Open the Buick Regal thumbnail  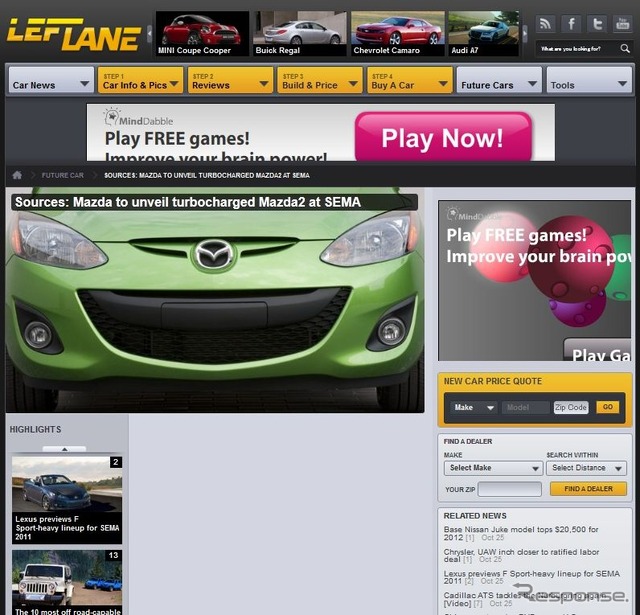click(x=300, y=33)
